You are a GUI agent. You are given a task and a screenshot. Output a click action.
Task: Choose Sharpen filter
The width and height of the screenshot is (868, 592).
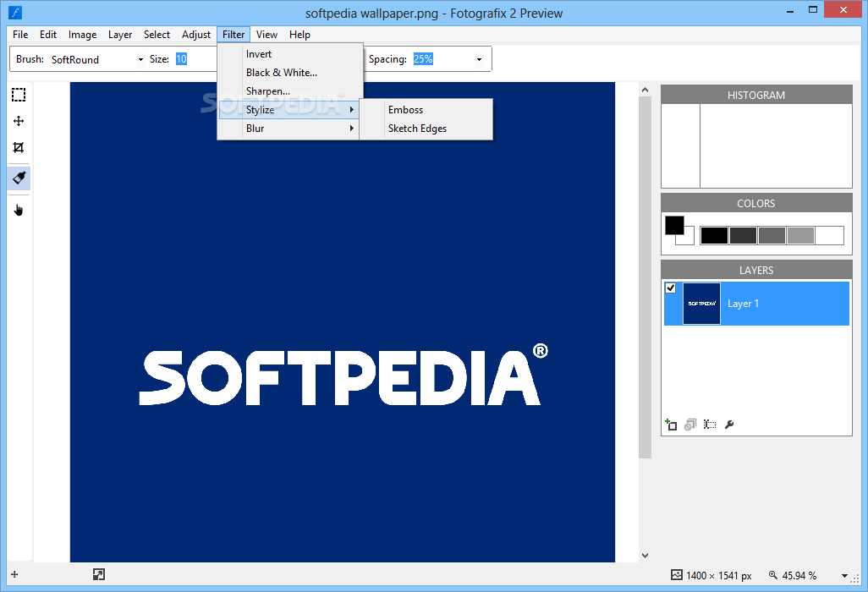point(290,90)
